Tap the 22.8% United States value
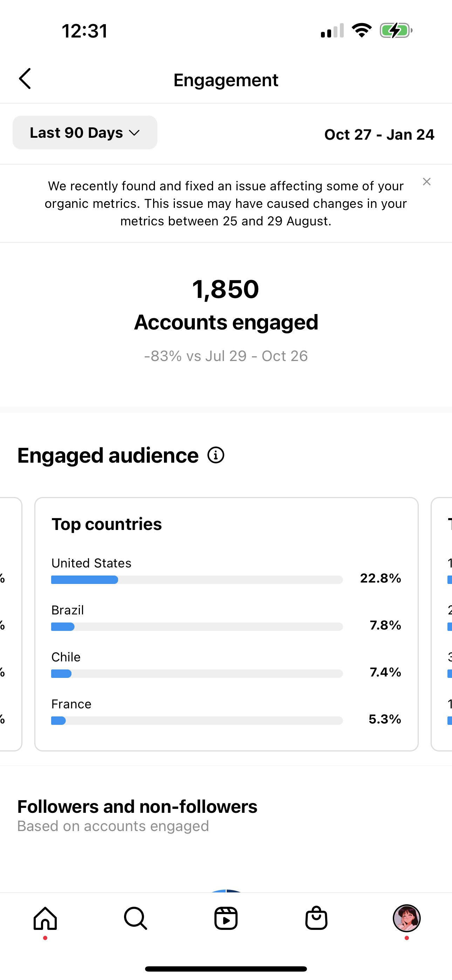Screen dimensions: 452x980 coord(381,578)
